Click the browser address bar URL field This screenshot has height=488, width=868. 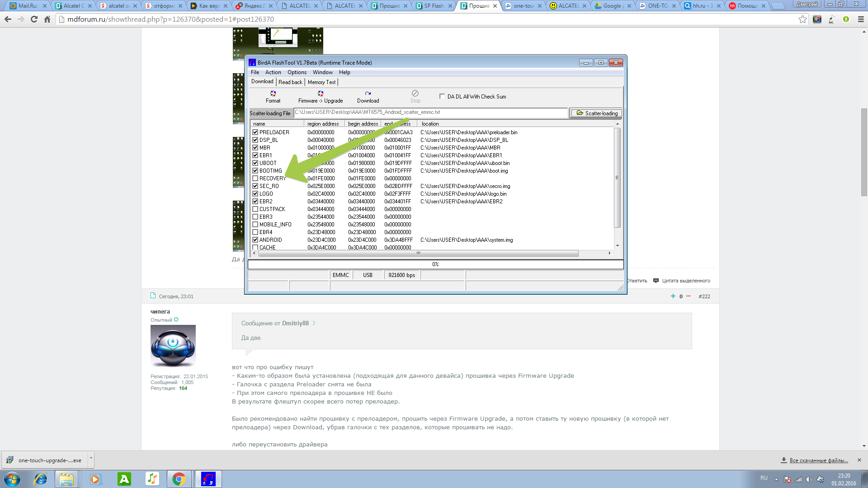pyautogui.click(x=407, y=19)
